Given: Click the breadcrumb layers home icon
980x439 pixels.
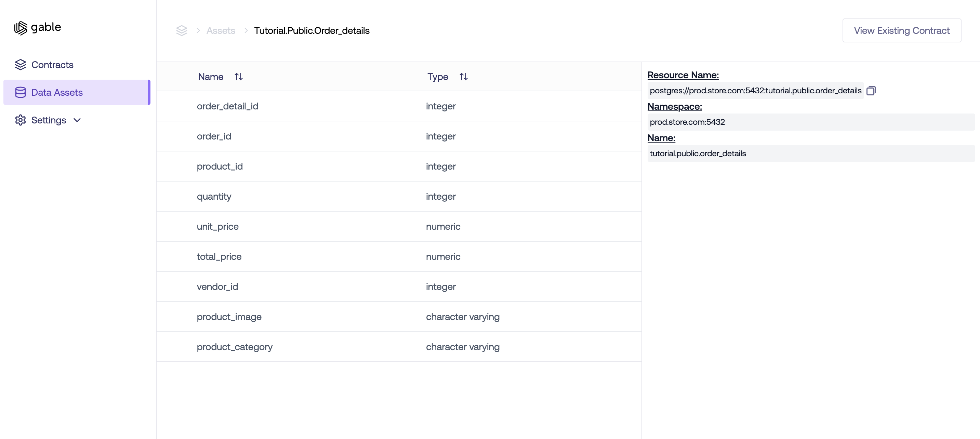Looking at the screenshot, I should (182, 30).
